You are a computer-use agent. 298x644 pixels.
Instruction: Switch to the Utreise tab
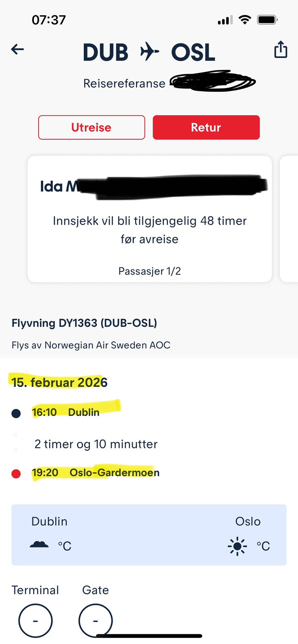click(91, 127)
